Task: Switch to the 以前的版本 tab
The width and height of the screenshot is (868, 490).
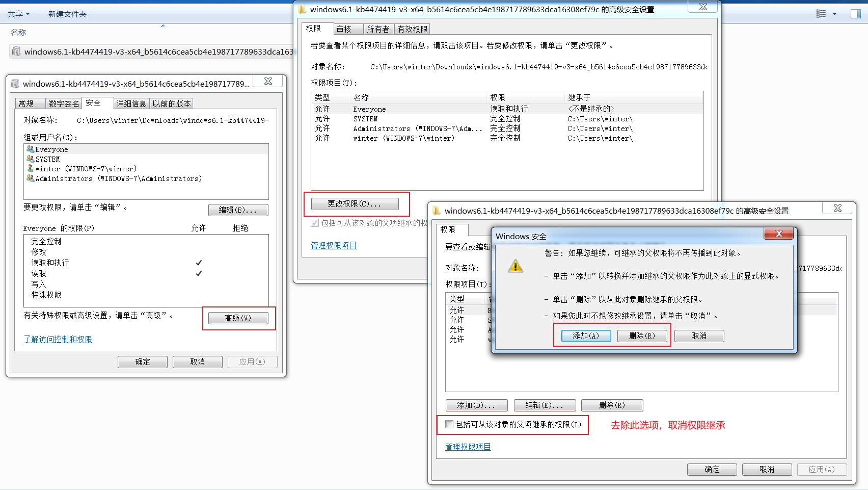Action: pyautogui.click(x=171, y=103)
